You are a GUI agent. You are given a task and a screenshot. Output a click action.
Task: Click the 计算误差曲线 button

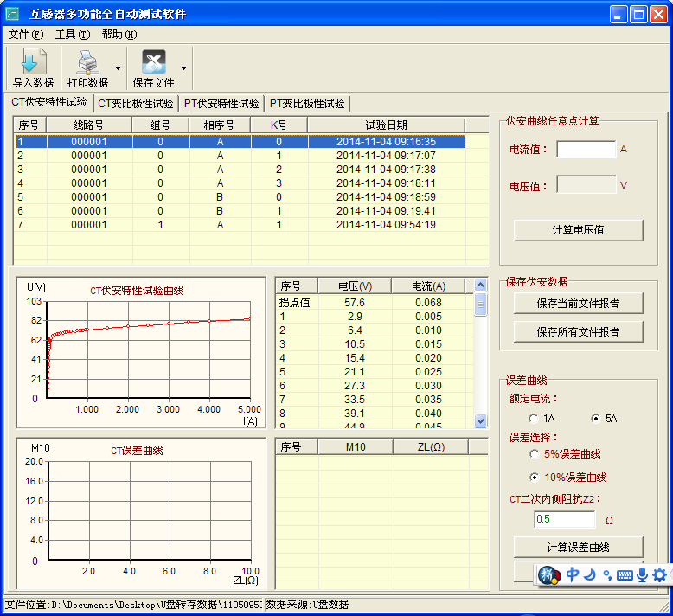pyautogui.click(x=578, y=548)
